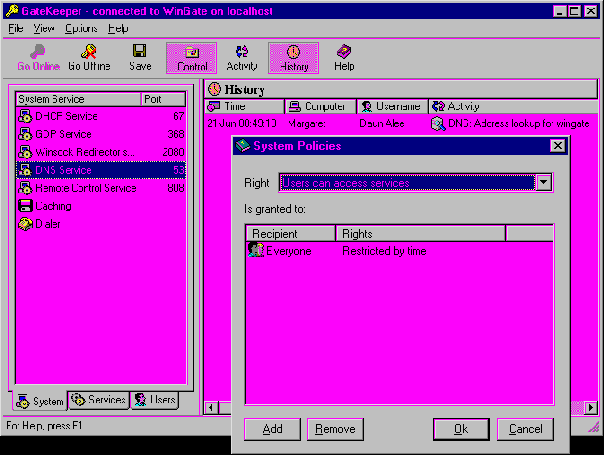Select the Remote Control Service icon

pyautogui.click(x=25, y=188)
